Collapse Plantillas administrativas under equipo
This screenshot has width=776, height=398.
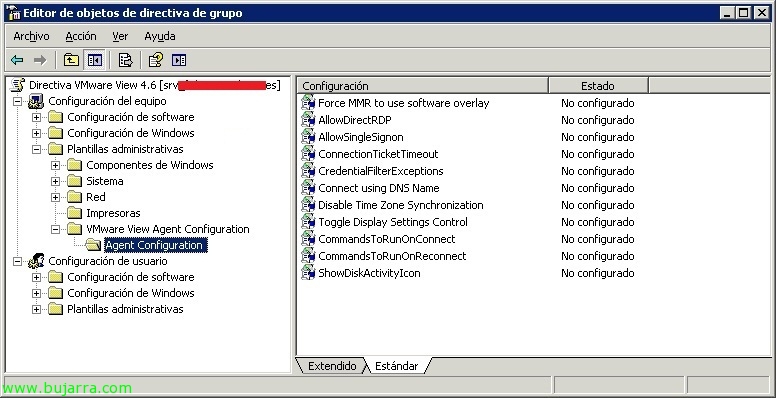36,149
